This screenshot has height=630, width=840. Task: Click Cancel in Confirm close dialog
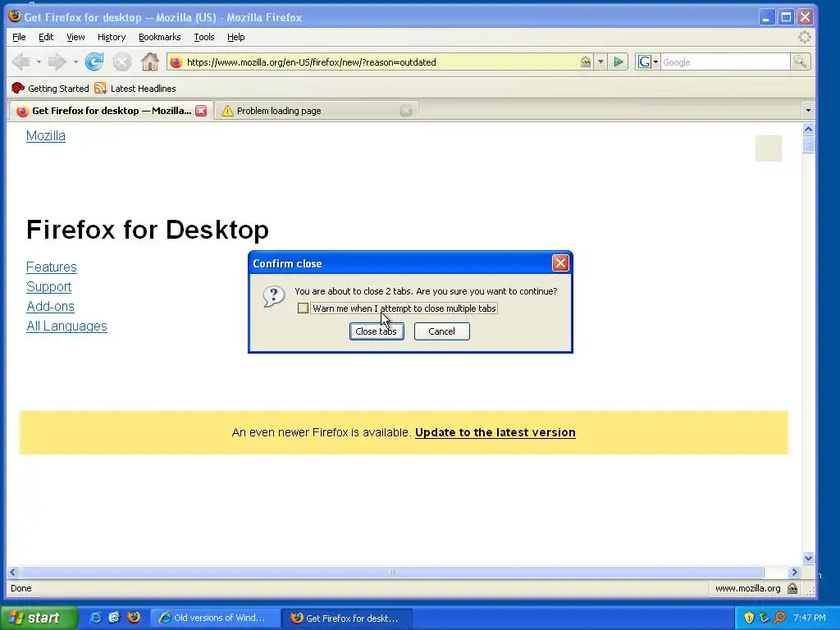point(442,331)
